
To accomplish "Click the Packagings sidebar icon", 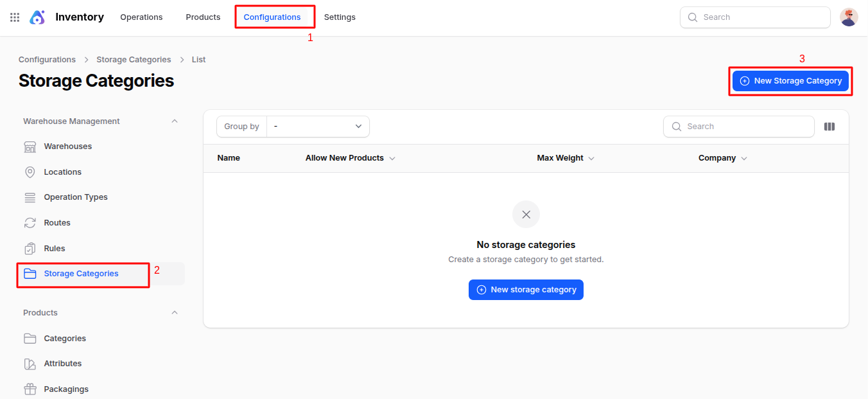I will (30, 389).
